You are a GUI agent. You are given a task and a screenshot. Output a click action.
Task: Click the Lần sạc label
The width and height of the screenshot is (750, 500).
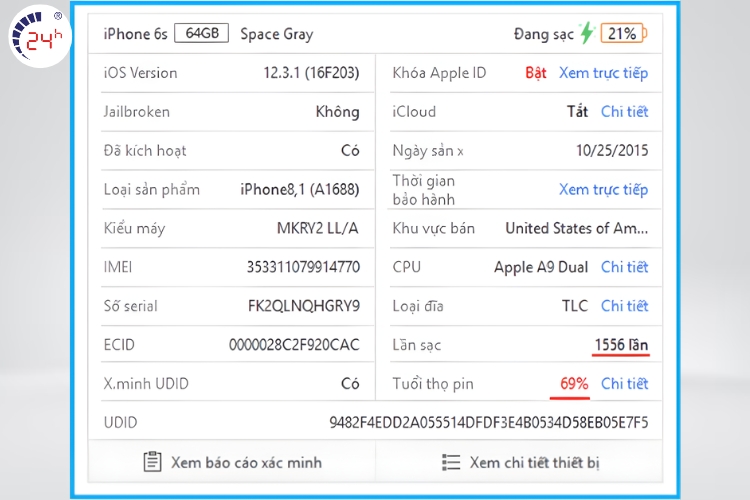click(x=417, y=345)
